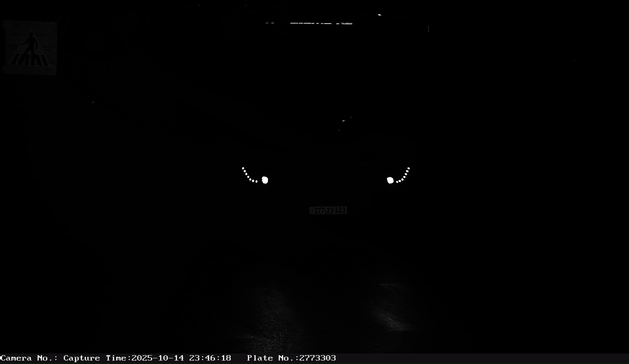Click the overhead light strip at top

(x=321, y=23)
